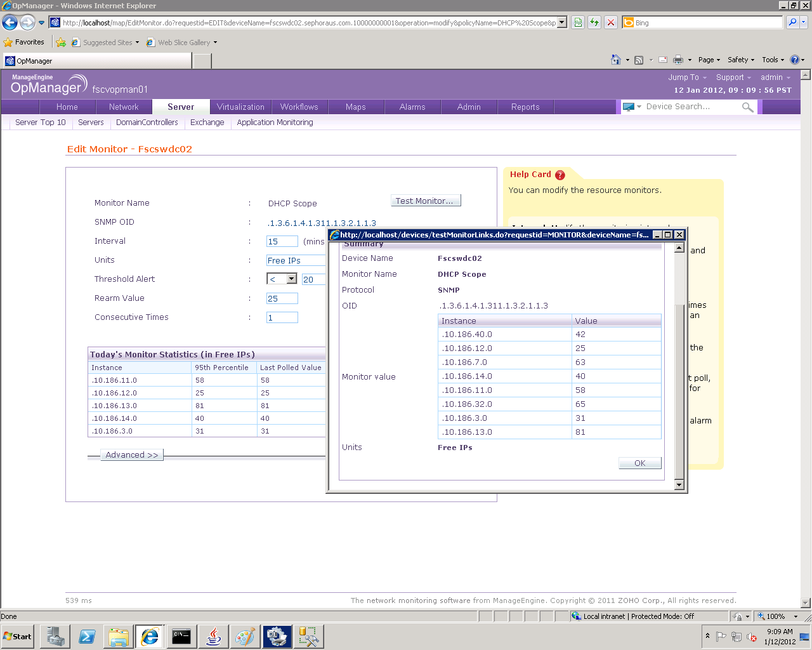The width and height of the screenshot is (812, 650).
Task: Click the Device Search magnifier icon
Action: (x=748, y=107)
